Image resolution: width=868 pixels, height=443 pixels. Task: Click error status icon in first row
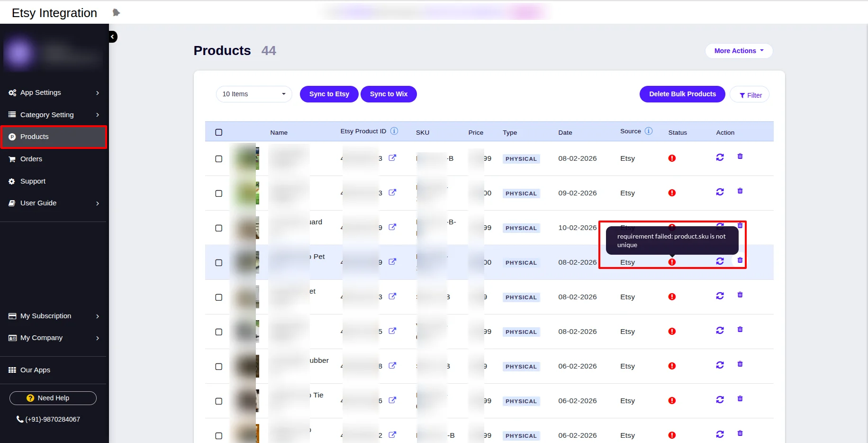coord(672,158)
